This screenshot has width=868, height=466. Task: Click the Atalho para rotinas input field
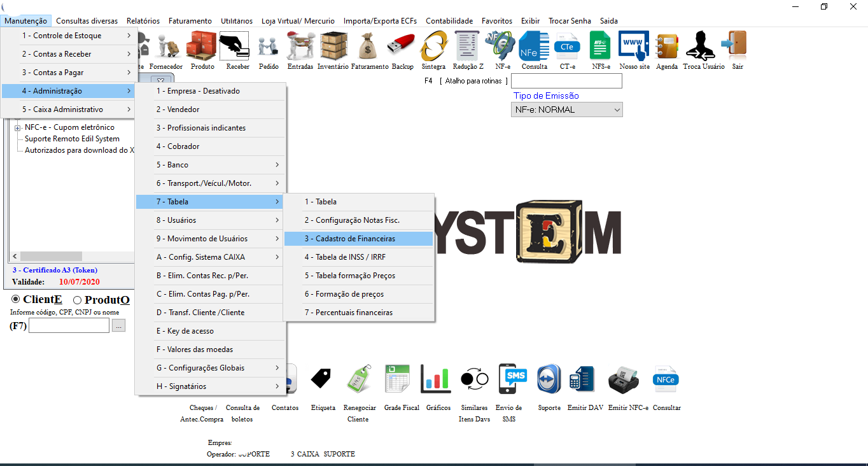tap(566, 81)
